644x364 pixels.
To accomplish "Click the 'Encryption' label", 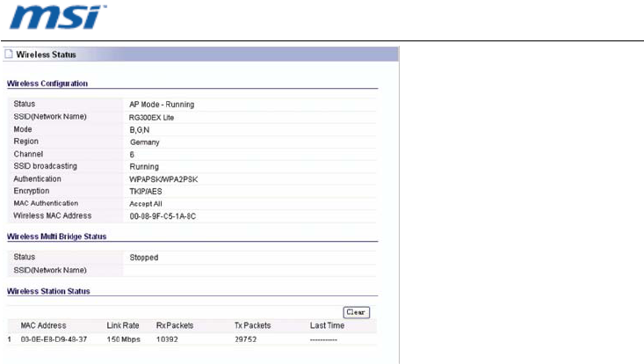I will coord(32,191).
